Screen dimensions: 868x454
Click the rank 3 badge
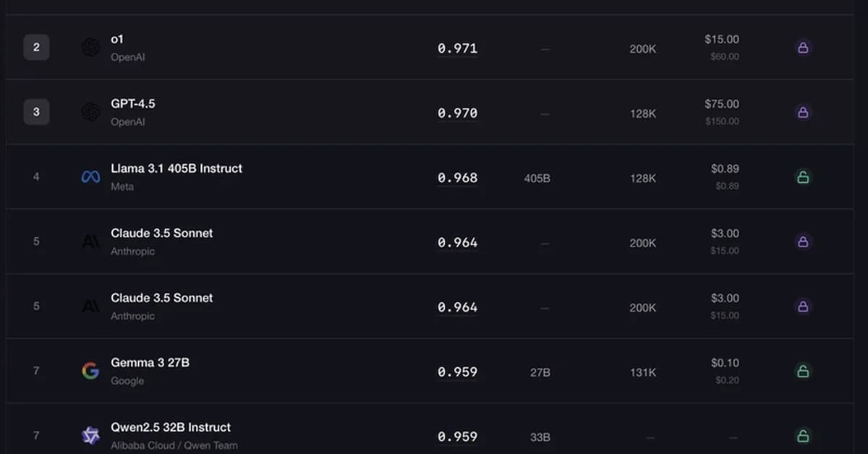[36, 113]
